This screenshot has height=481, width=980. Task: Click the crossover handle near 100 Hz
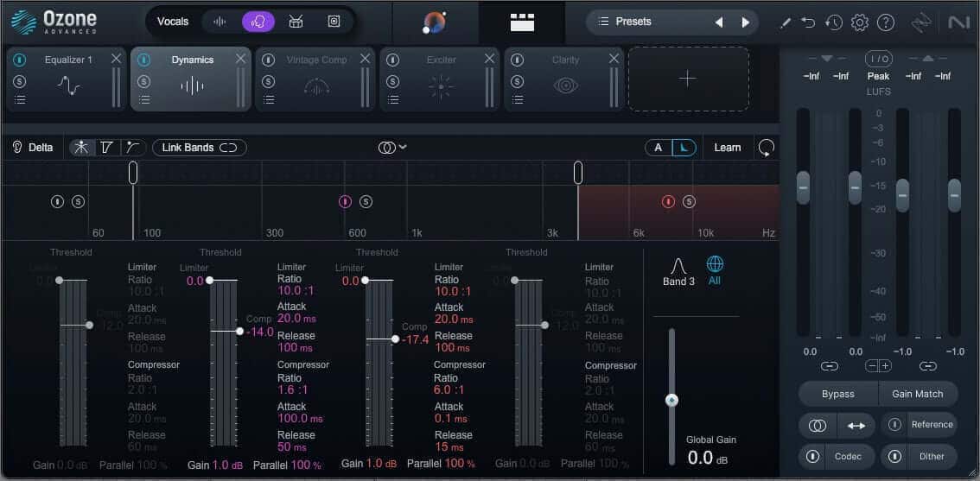click(x=133, y=173)
